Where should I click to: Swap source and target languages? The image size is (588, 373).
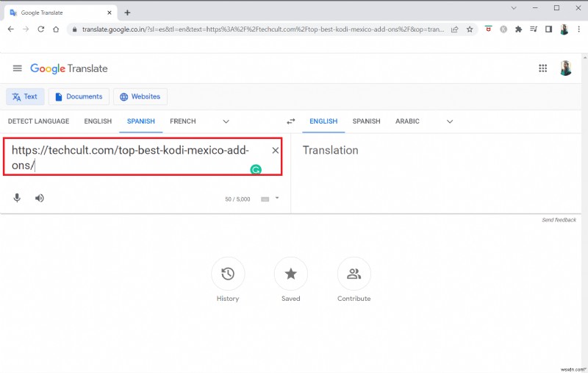point(291,121)
